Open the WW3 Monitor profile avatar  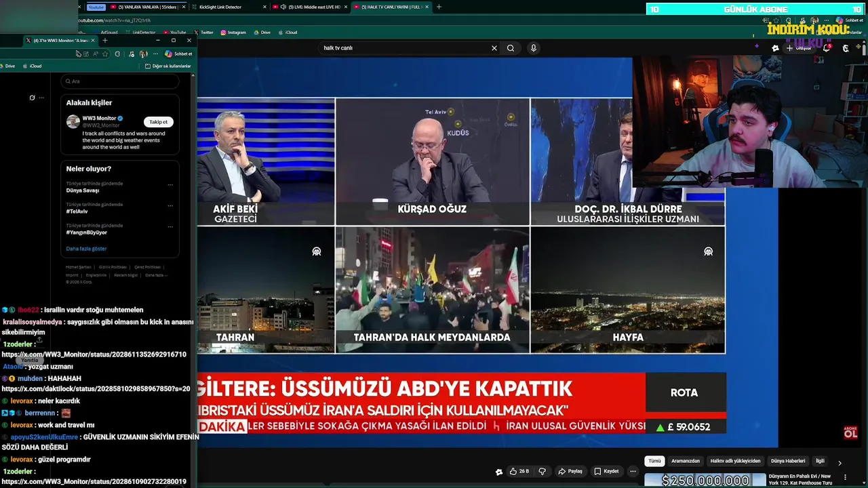(73, 122)
